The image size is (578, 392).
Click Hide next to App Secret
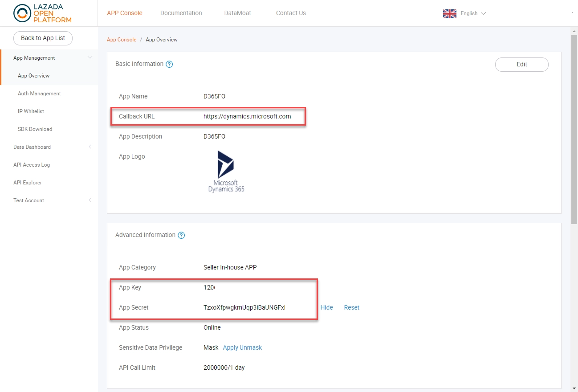pyautogui.click(x=327, y=307)
